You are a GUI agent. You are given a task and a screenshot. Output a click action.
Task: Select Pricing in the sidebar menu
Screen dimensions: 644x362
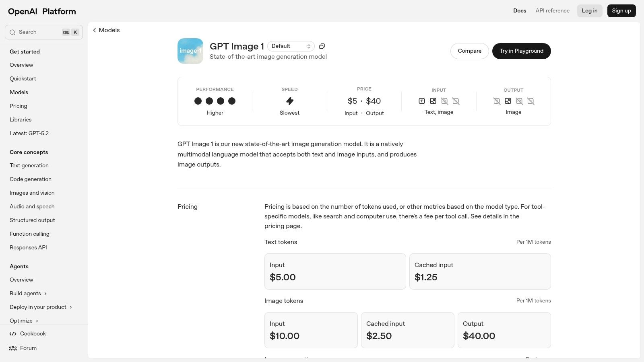point(19,106)
